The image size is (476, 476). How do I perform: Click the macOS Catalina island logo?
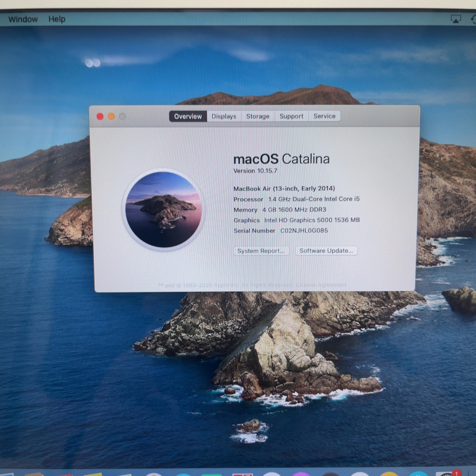(x=164, y=209)
